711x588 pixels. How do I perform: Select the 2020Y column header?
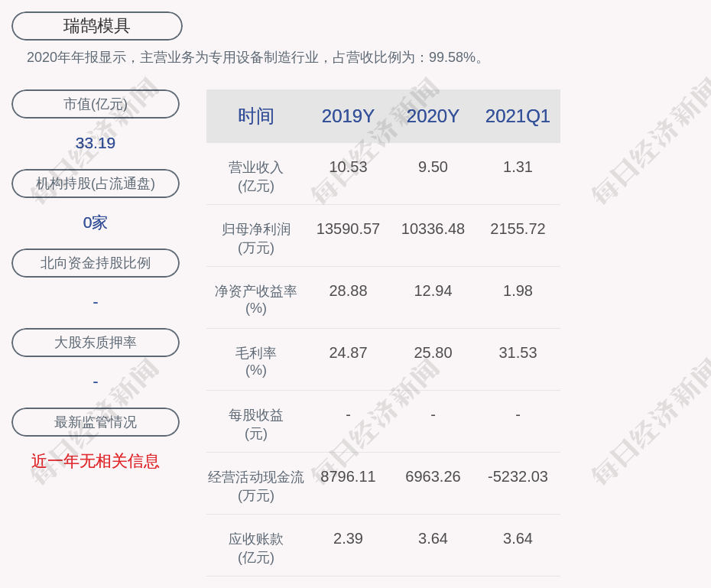coord(433,116)
